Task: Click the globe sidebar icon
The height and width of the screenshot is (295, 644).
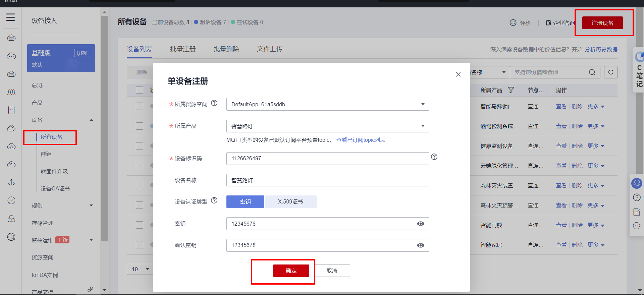Action: click(11, 237)
